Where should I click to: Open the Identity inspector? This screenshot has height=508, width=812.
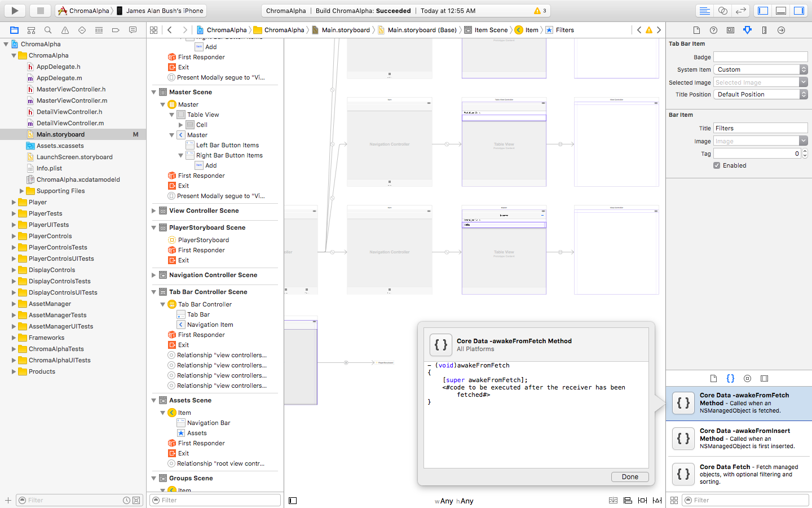tap(730, 30)
